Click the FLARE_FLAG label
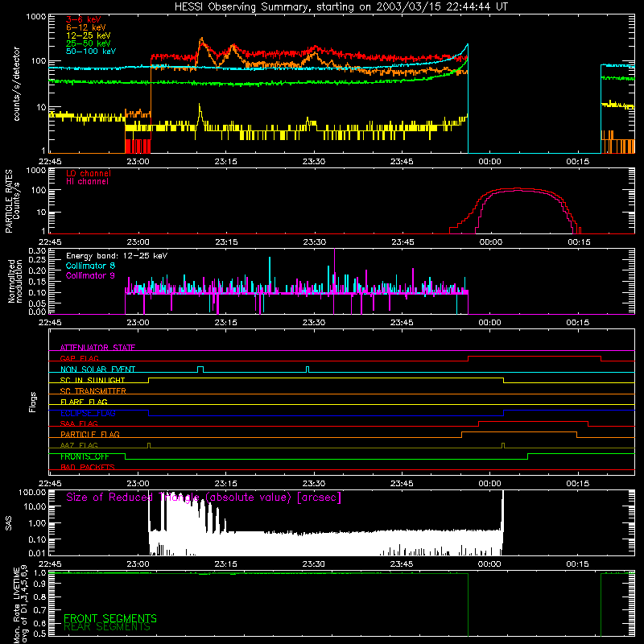644x644 pixels. (84, 402)
